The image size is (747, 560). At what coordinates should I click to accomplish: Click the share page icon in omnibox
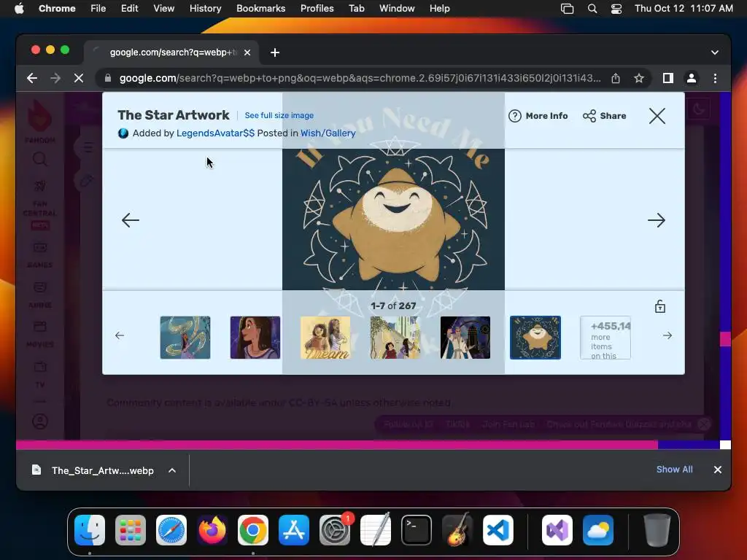[x=616, y=78]
